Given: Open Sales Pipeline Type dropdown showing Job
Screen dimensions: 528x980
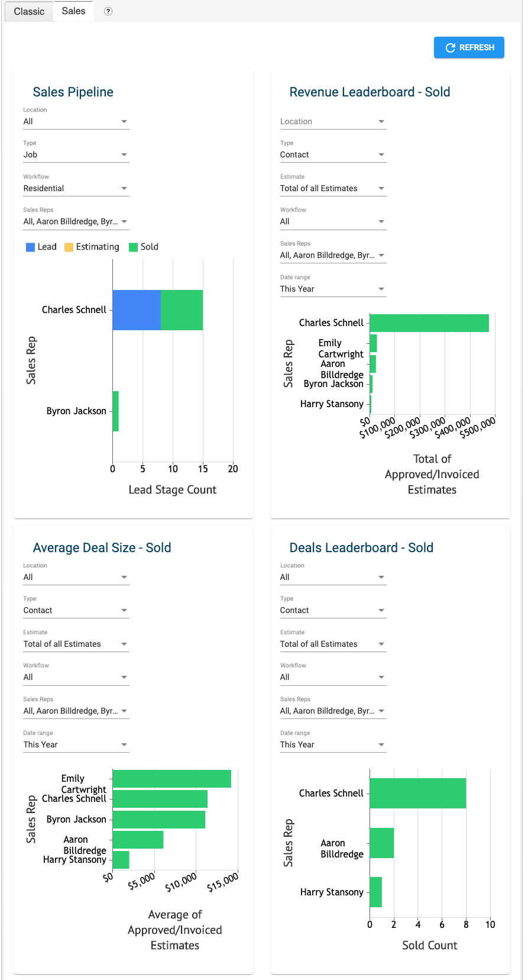Looking at the screenshot, I should (76, 154).
